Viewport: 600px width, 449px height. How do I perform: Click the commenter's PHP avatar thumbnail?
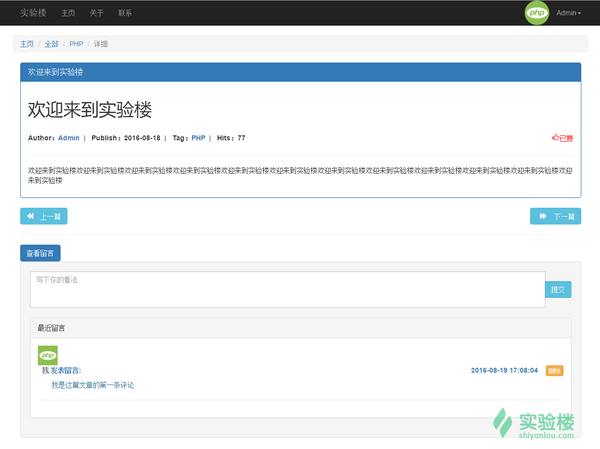[48, 355]
